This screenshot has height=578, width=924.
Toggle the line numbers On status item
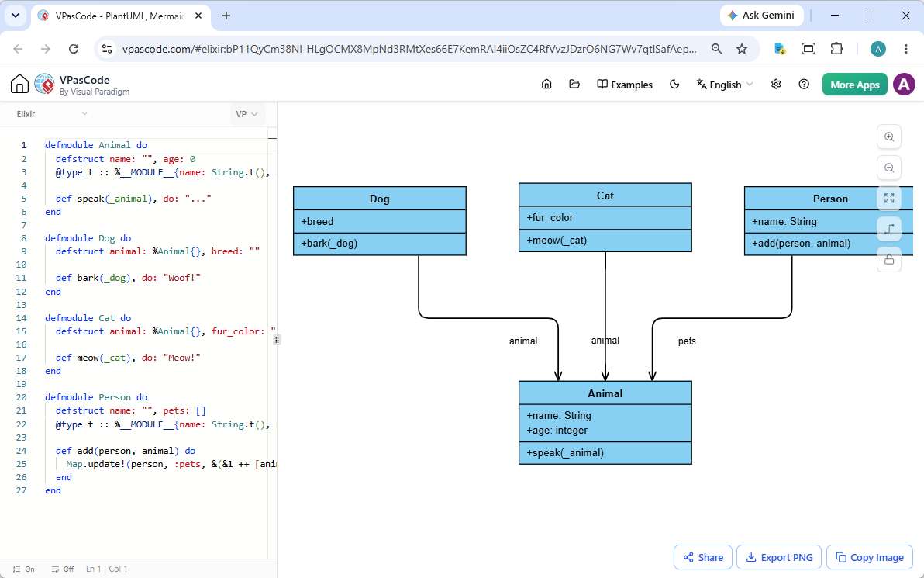24,569
